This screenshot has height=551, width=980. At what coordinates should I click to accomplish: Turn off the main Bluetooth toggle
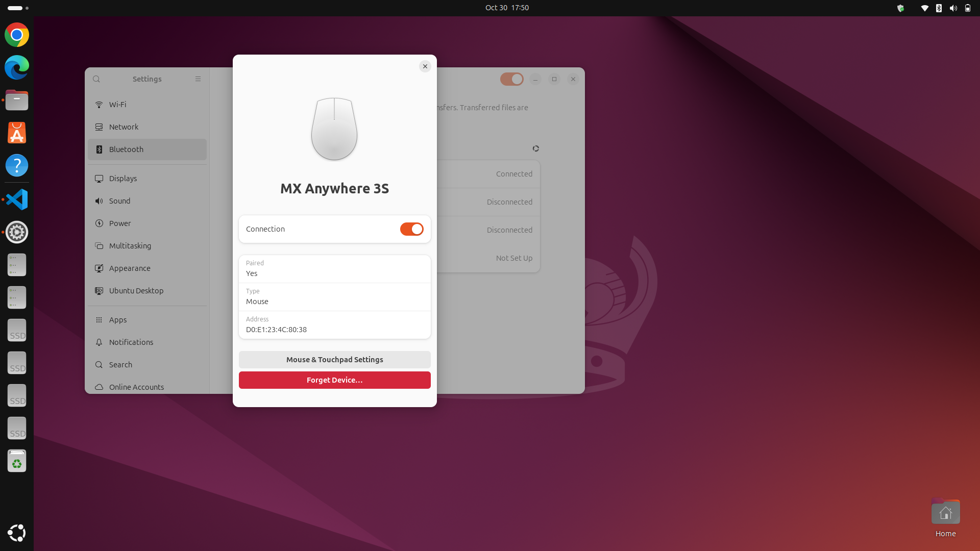(x=511, y=79)
